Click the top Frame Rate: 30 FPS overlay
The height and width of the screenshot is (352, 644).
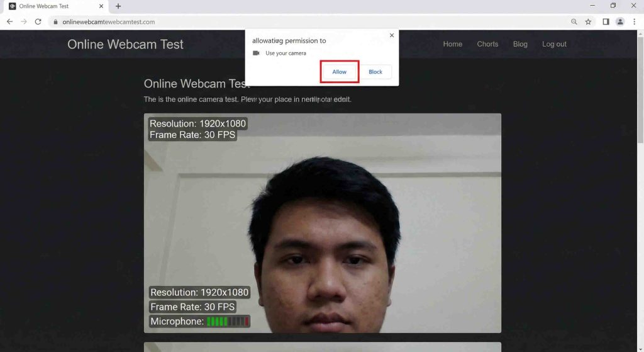pyautogui.click(x=192, y=135)
